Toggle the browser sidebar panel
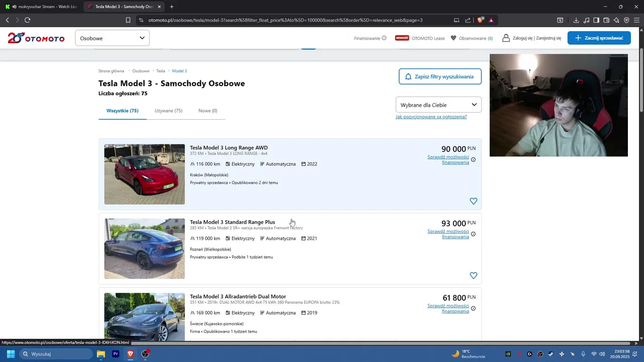 coord(596,20)
